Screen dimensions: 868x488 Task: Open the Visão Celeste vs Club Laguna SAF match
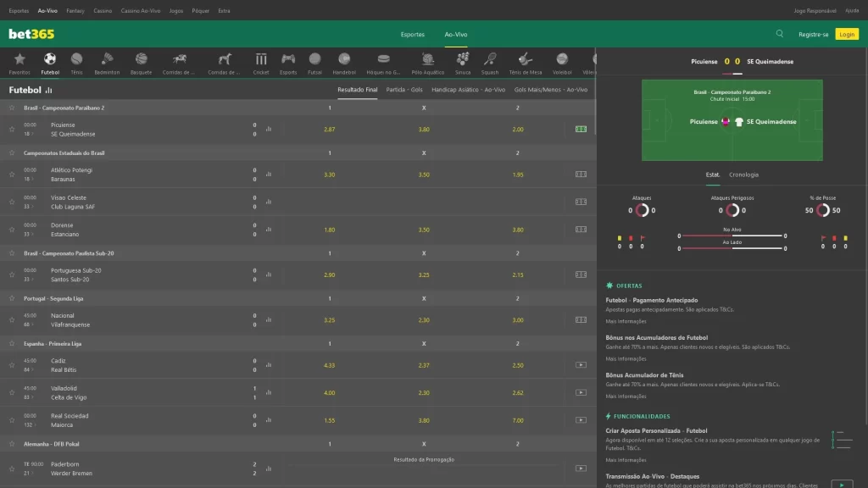[73, 202]
